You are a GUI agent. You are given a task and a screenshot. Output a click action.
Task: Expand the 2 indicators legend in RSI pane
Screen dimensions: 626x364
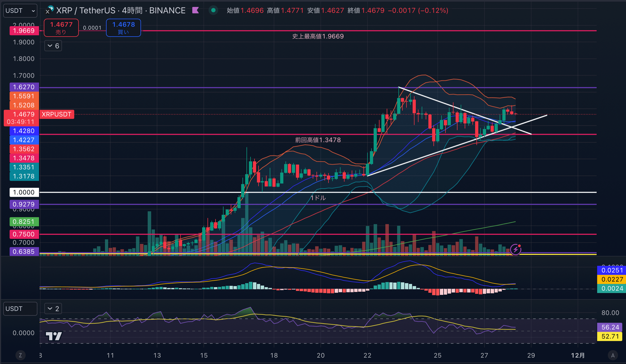(53, 309)
